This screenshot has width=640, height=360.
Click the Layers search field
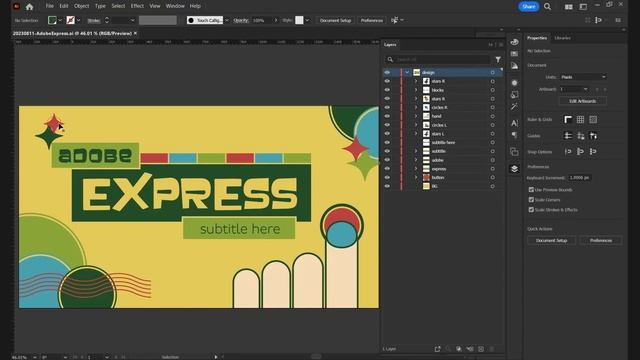click(x=438, y=60)
